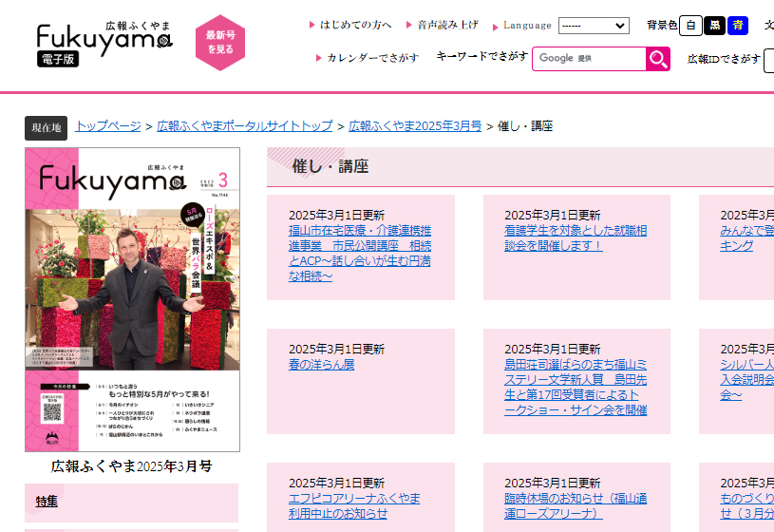Click the カレンダーでさがす link
Viewport: 774px width, 532px height.
pos(372,58)
